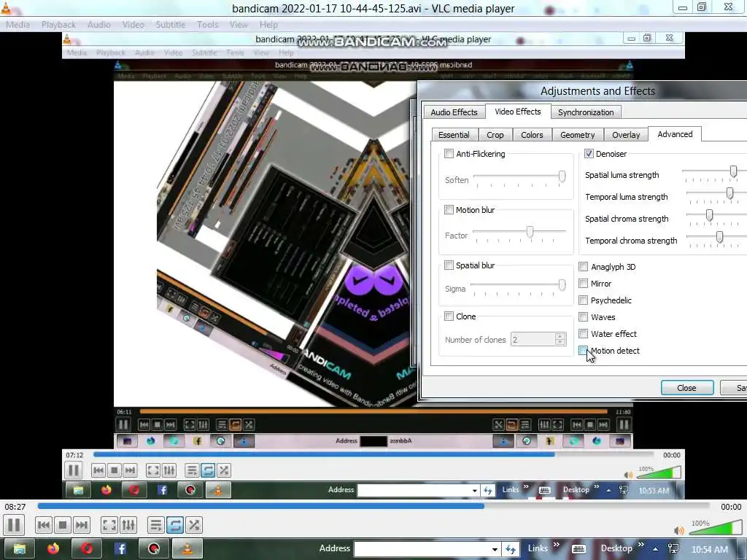Screen dimensions: 747x560
Task: Open Firefox on the 10:54 AM taskbar
Action: pos(53,548)
